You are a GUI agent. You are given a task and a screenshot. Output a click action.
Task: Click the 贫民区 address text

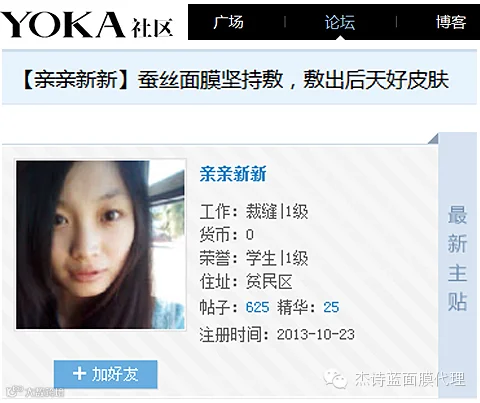269,282
